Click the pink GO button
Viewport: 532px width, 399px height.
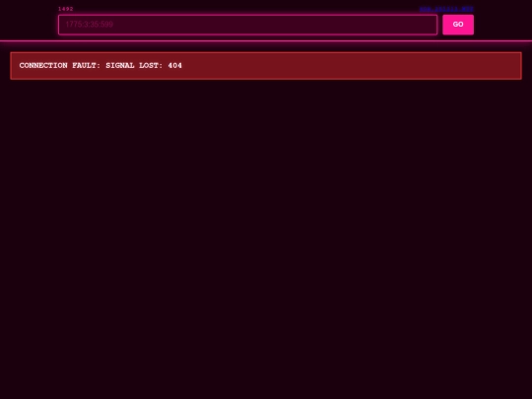point(458,25)
